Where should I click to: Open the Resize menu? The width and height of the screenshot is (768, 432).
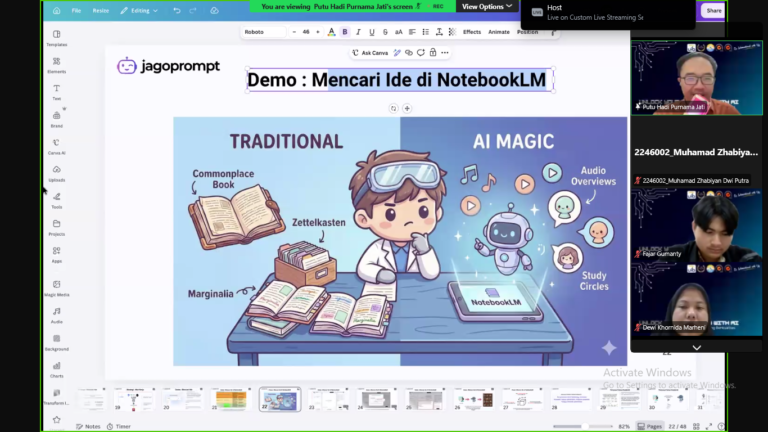click(101, 10)
